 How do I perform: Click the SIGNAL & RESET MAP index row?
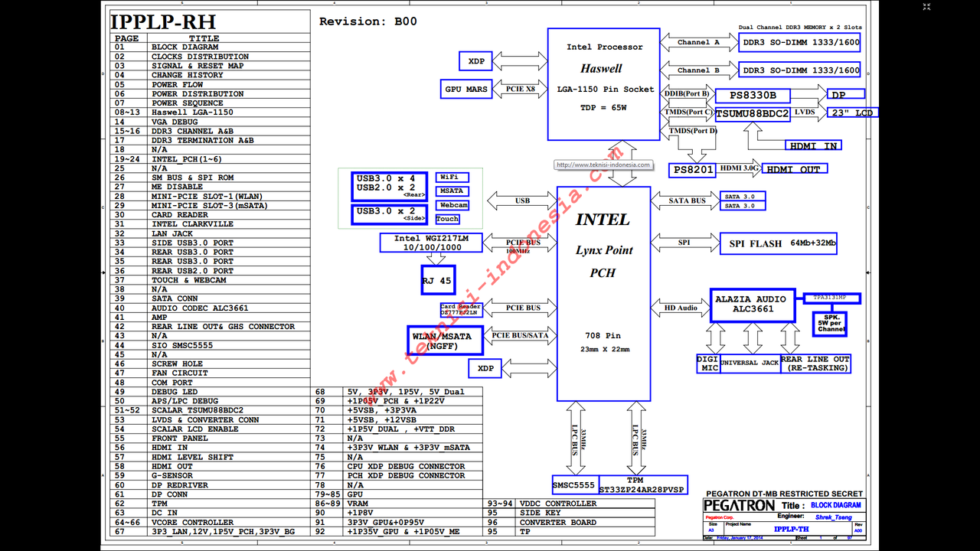tap(211, 66)
